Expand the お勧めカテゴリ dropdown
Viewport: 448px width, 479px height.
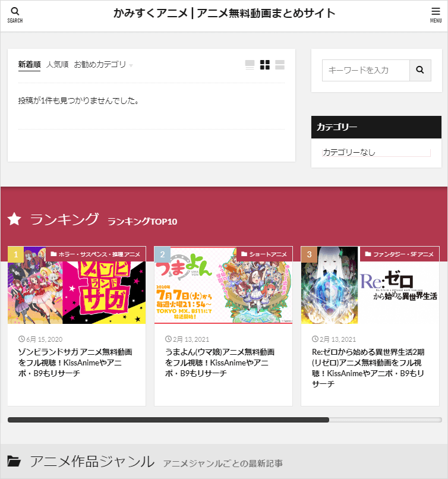pyautogui.click(x=103, y=64)
